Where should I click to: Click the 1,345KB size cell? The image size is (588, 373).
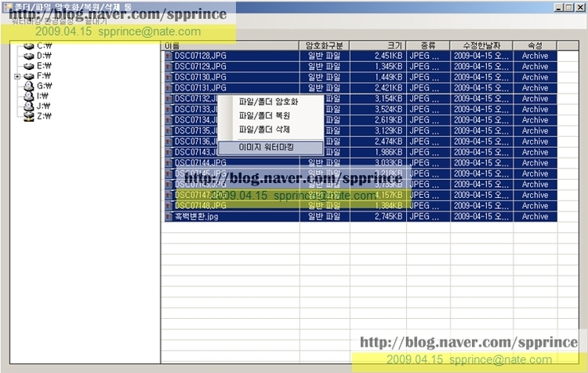[x=389, y=67]
